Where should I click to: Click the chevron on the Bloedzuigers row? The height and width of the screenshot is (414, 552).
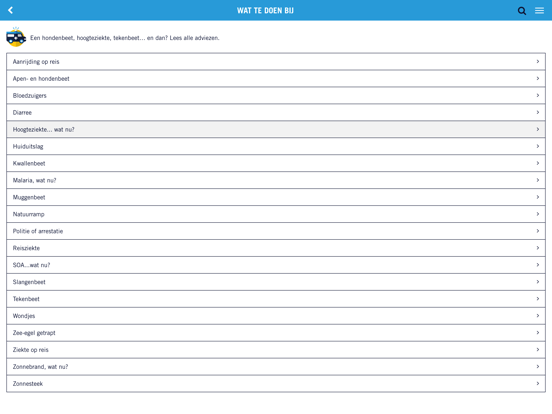538,95
